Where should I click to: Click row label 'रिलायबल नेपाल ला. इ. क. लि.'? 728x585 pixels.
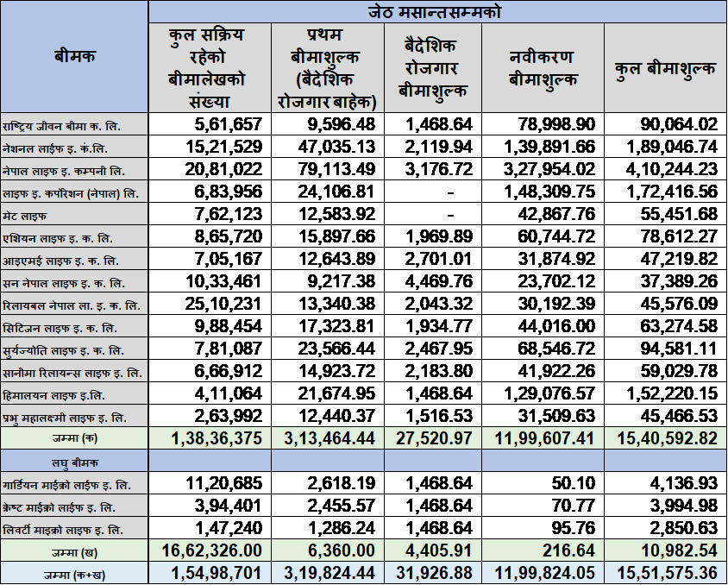click(71, 305)
